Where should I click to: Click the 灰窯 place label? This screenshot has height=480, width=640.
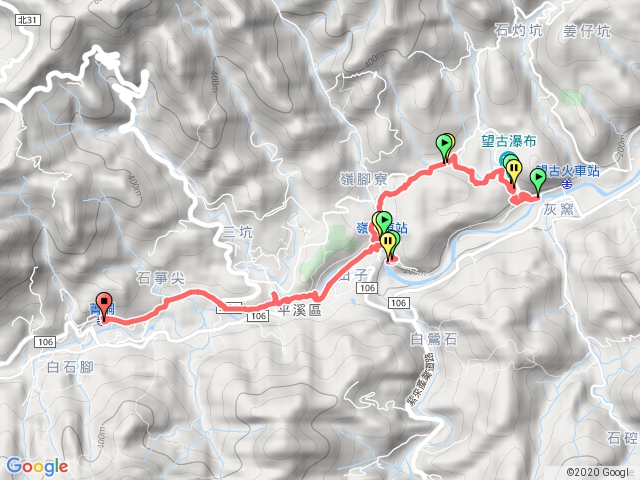point(558,210)
